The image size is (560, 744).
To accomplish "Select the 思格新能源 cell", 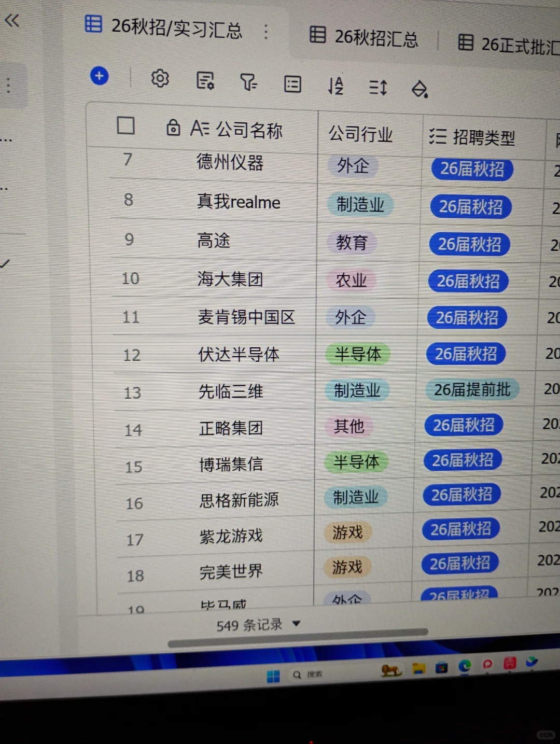I will click(x=239, y=500).
